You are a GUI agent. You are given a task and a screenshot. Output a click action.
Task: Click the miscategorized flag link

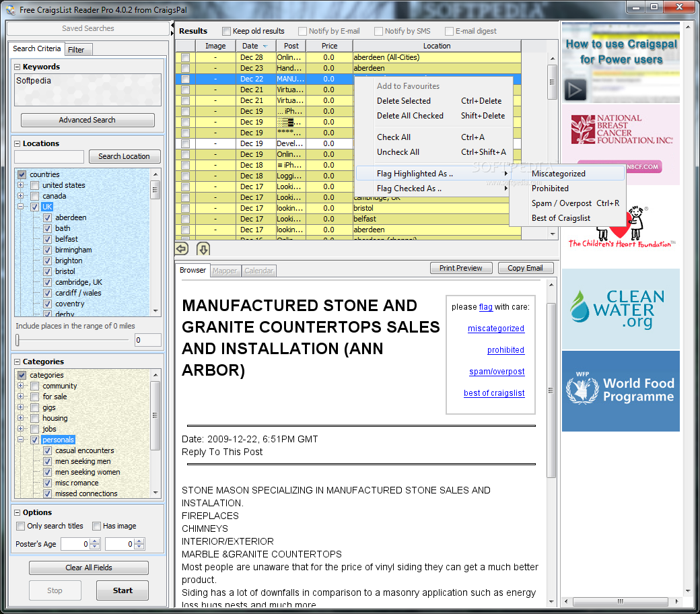pyautogui.click(x=495, y=329)
